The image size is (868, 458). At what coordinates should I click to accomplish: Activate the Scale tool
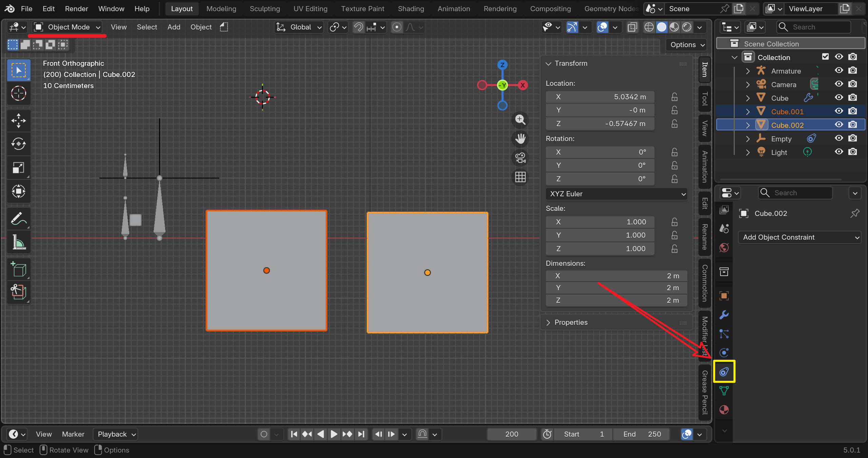coord(19,167)
